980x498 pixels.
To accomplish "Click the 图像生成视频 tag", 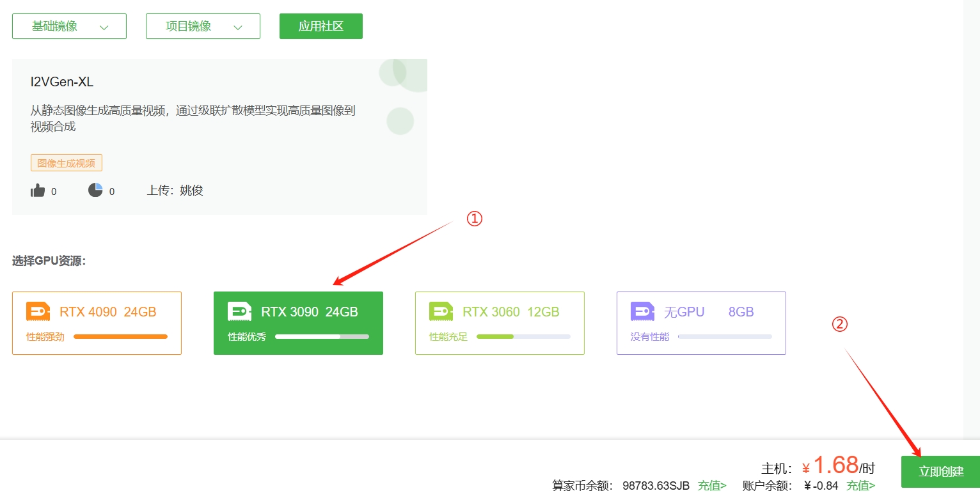I will point(67,163).
